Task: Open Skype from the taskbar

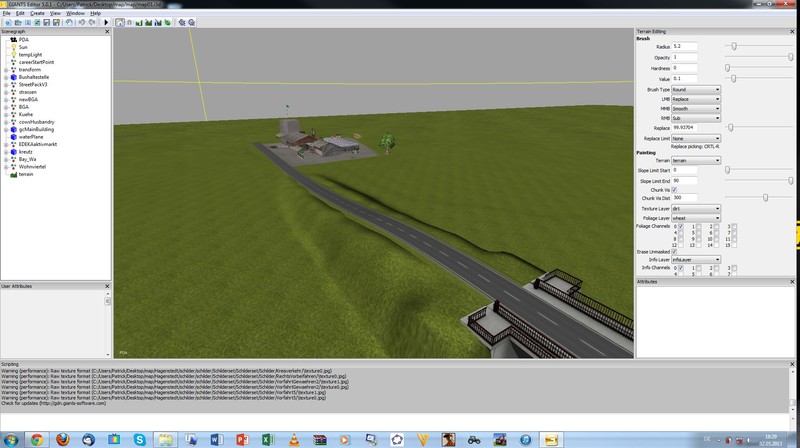Action: point(139,439)
